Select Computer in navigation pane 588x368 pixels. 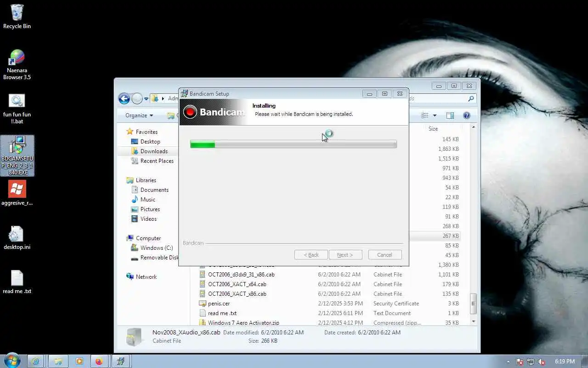coord(143,238)
